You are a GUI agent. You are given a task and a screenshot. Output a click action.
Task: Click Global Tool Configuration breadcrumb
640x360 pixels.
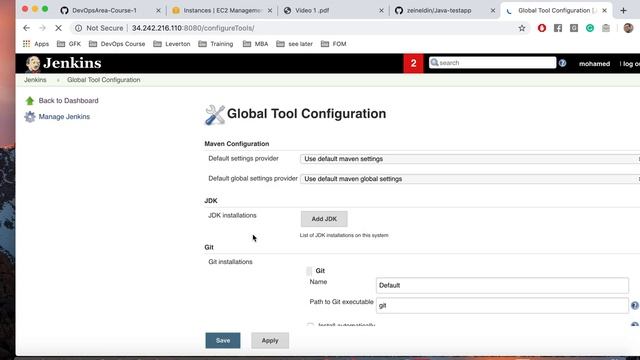pos(104,80)
